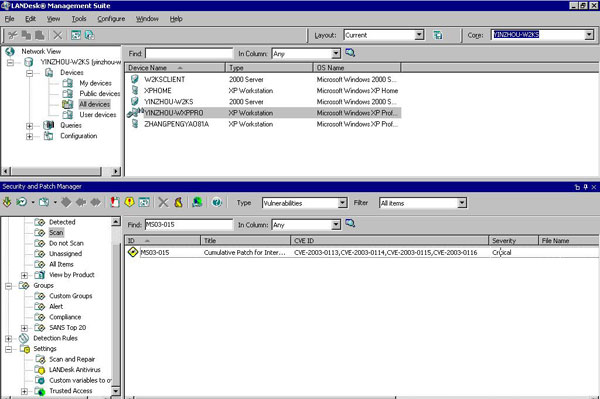The height and width of the screenshot is (399, 600).
Task: Collapse the Devices tree node
Action: (x=29, y=73)
